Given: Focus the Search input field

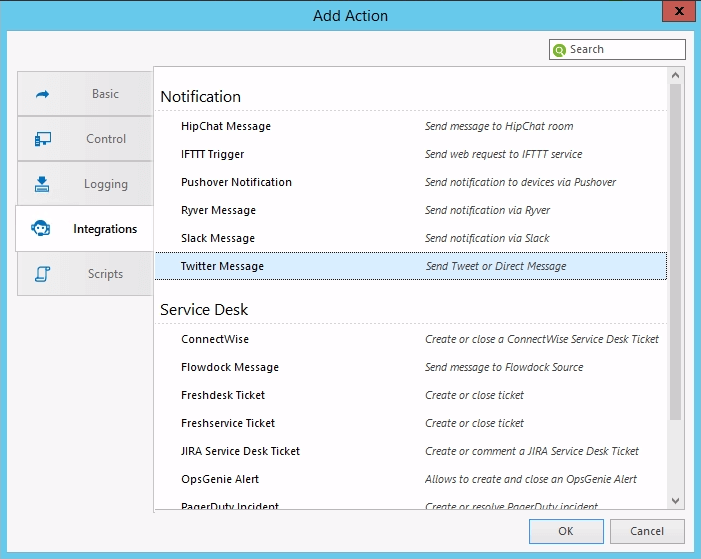Looking at the screenshot, I should click(617, 49).
